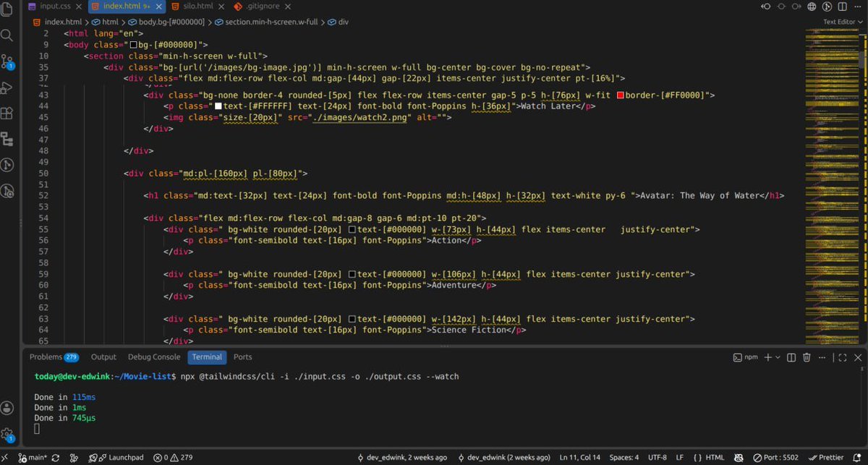Click the Prettier status bar item

826,458
